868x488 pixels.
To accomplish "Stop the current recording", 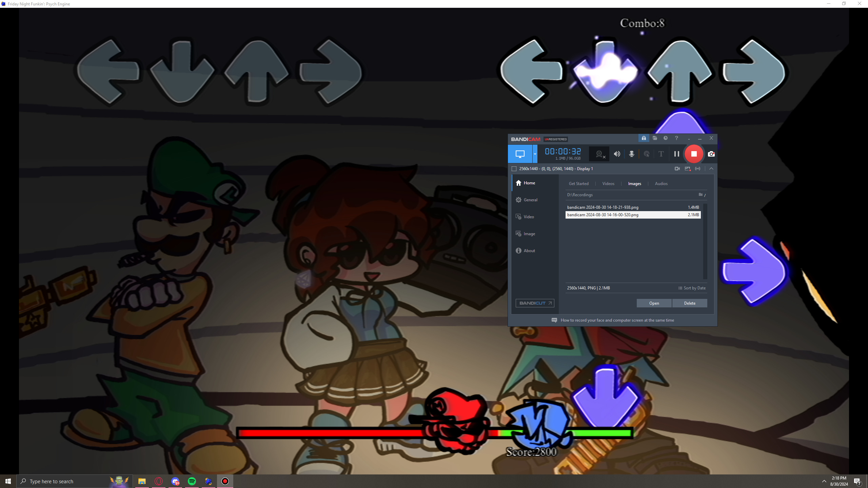I will point(693,154).
